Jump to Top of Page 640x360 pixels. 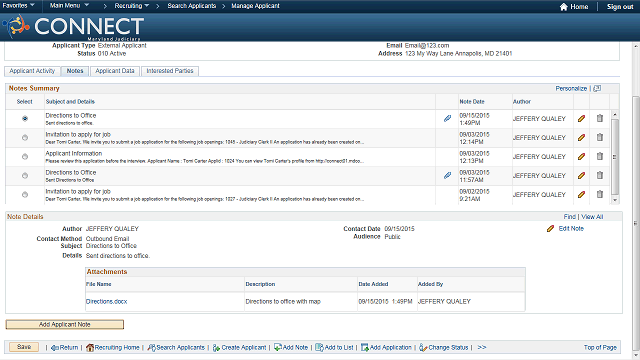point(600,347)
